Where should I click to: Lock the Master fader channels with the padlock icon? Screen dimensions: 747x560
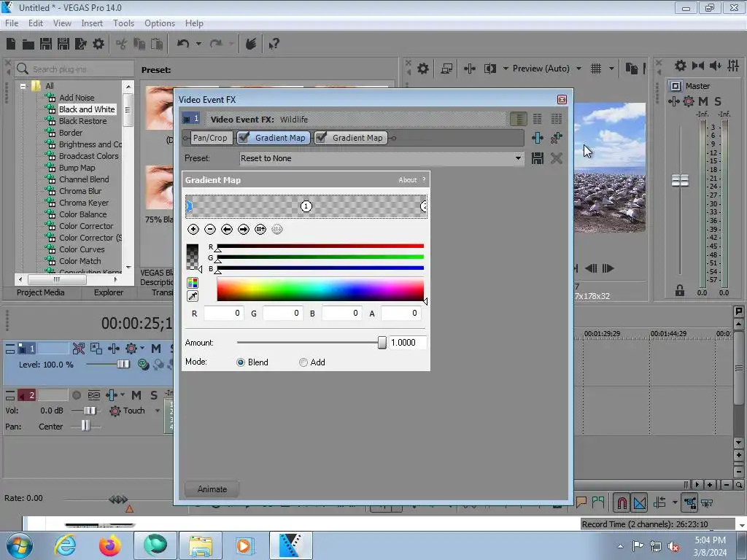tap(680, 290)
